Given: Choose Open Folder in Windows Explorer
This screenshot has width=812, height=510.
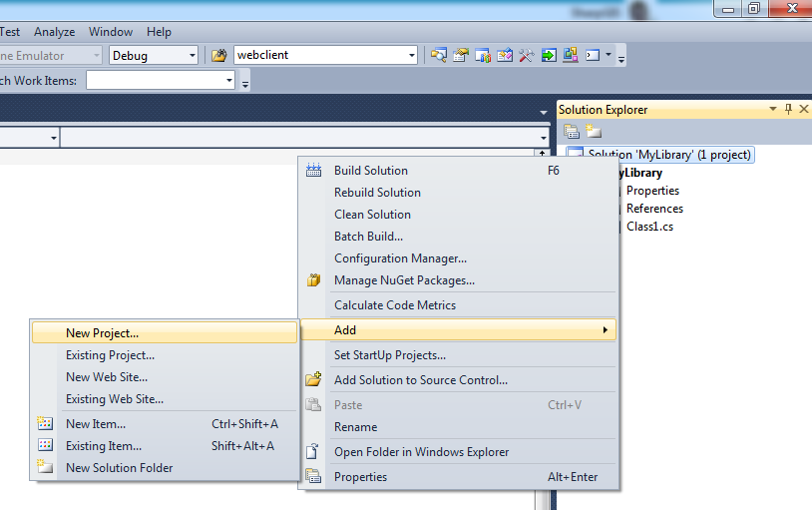Looking at the screenshot, I should (458, 452).
